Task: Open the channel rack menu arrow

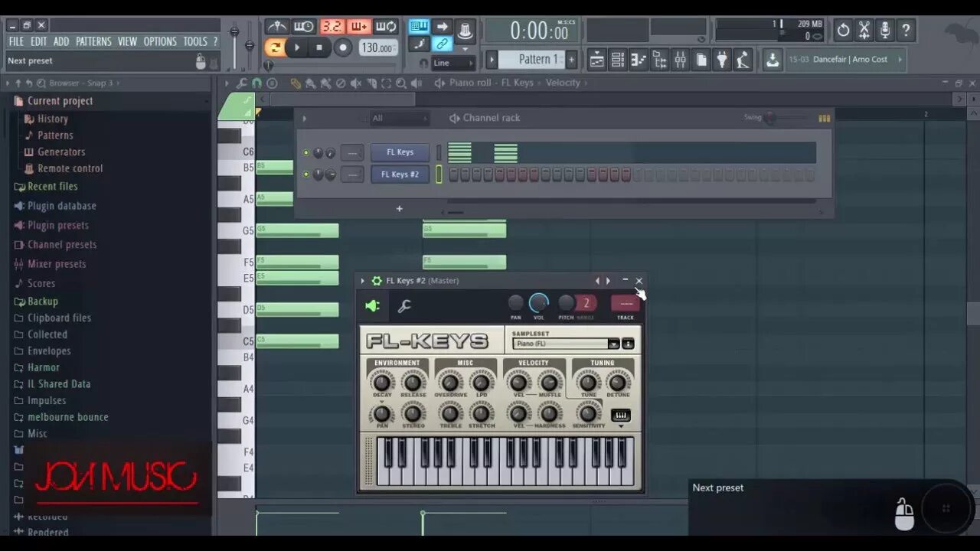Action: 304,118
